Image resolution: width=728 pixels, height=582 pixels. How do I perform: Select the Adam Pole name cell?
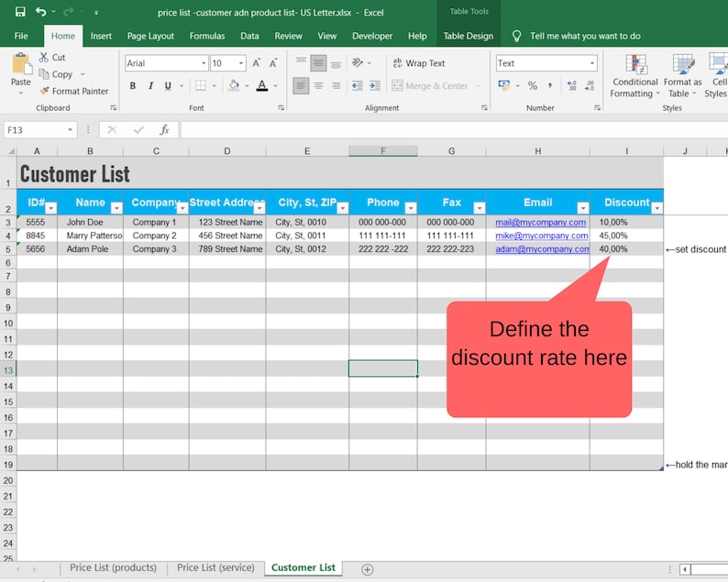click(91, 248)
